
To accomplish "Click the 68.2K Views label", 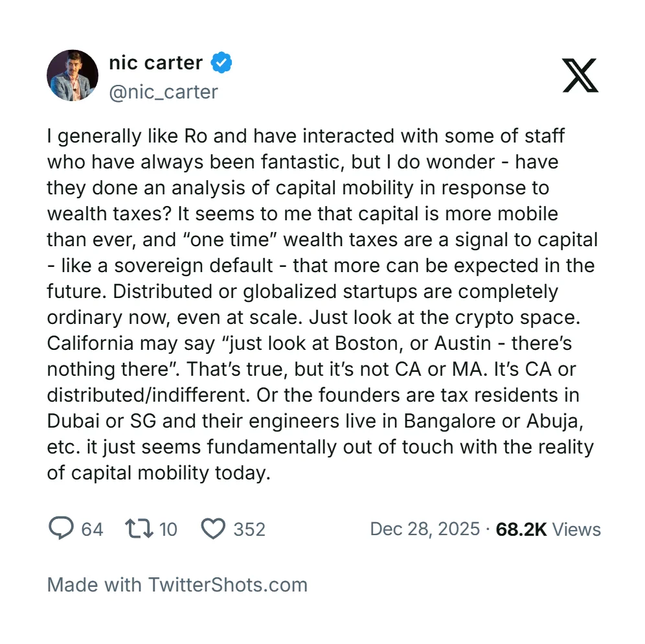I will coord(548,529).
